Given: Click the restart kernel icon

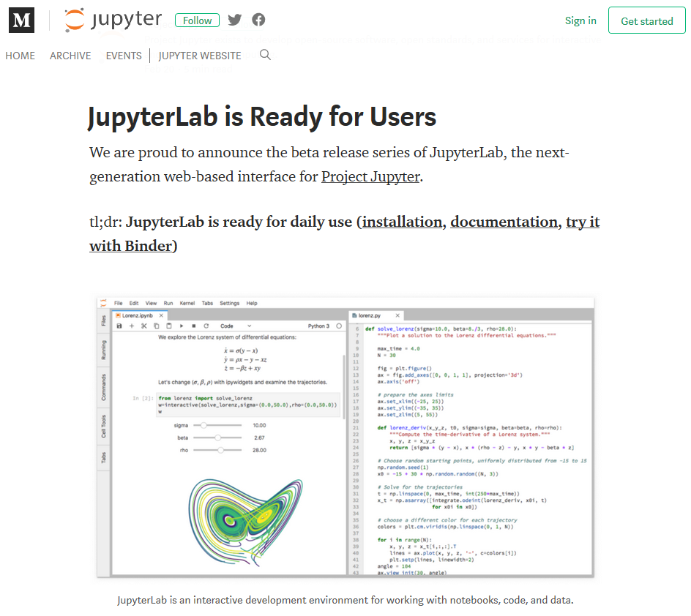Looking at the screenshot, I should click(x=206, y=326).
